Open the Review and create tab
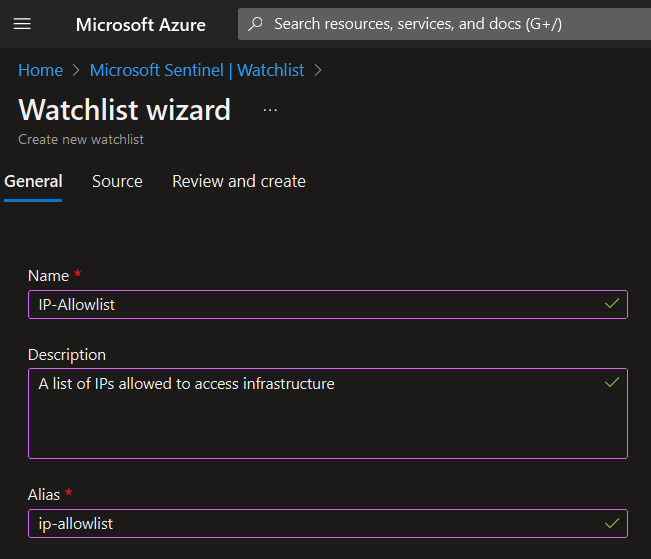 pos(239,181)
